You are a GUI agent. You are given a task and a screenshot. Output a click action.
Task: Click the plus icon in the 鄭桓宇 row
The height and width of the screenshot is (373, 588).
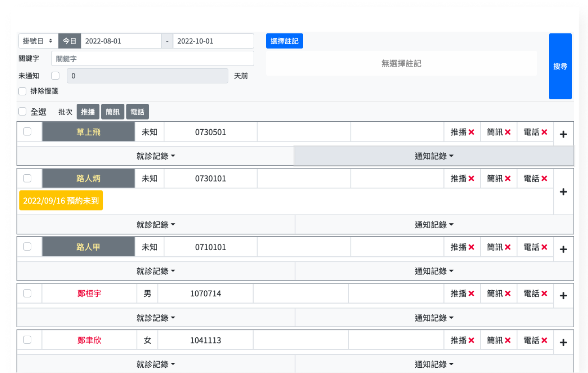(x=563, y=296)
